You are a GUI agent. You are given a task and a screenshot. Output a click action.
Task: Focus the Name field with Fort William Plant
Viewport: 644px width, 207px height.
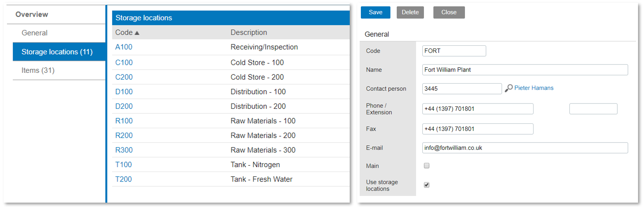(524, 70)
